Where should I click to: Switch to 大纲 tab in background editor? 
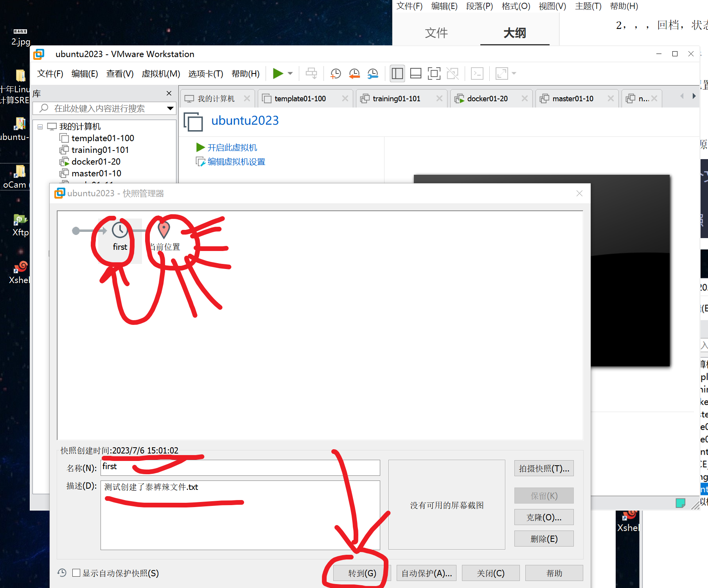tap(514, 33)
